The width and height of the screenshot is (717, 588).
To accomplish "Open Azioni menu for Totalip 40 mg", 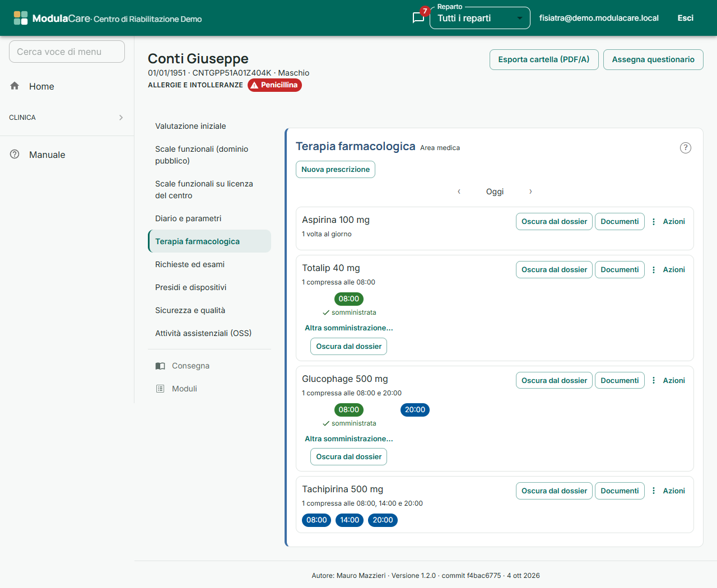I will click(x=669, y=270).
